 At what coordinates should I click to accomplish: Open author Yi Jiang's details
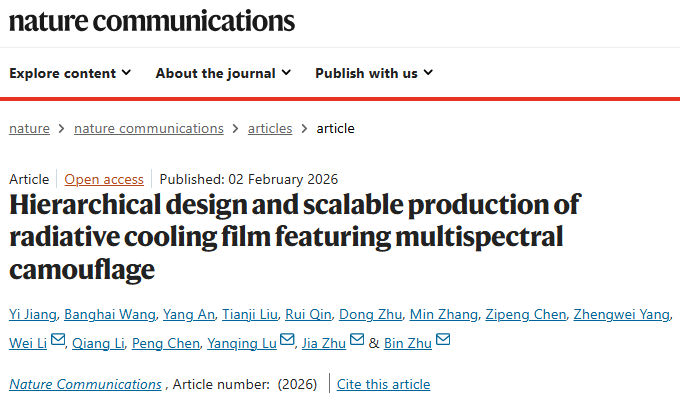32,314
